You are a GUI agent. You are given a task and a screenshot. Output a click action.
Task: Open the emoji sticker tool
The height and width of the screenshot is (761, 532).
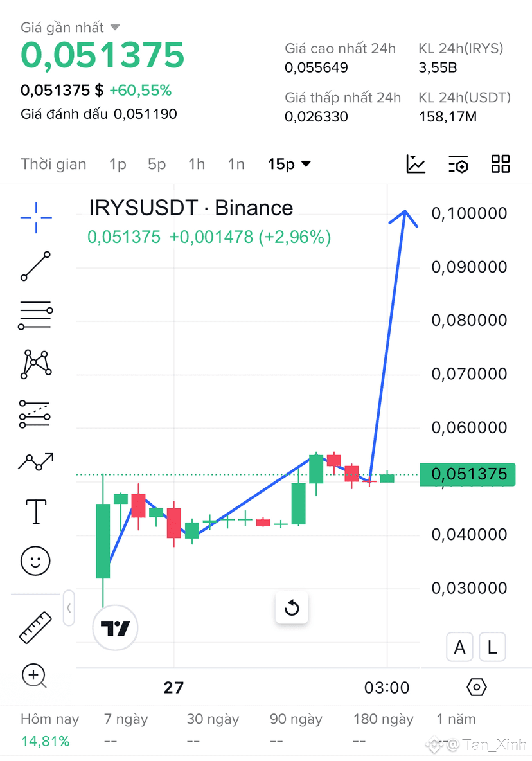coord(35,561)
